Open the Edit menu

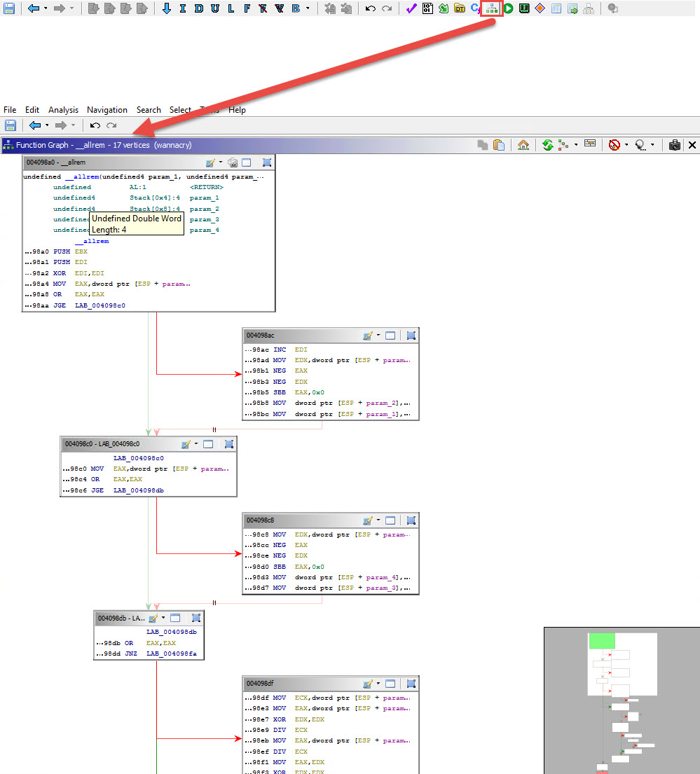tap(32, 109)
